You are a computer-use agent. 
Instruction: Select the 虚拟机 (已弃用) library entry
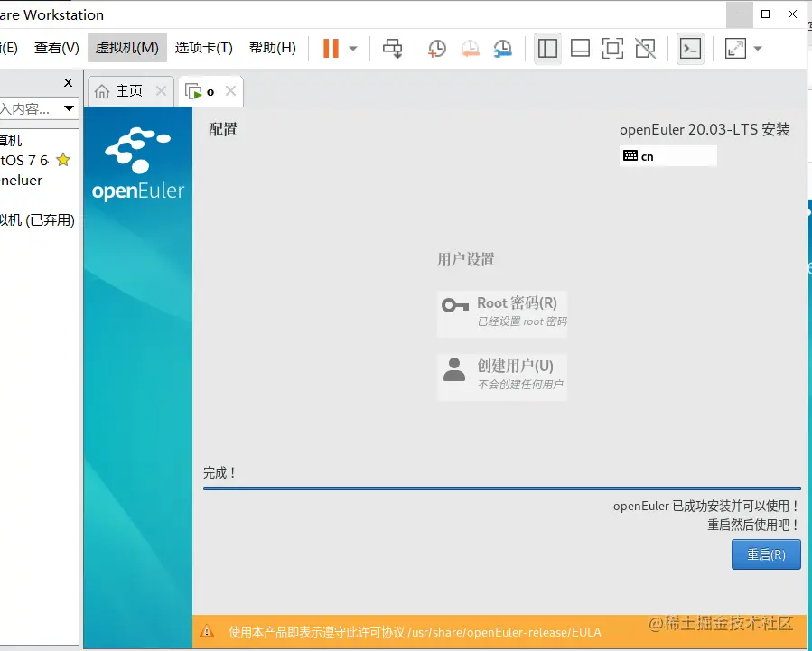pos(37,220)
